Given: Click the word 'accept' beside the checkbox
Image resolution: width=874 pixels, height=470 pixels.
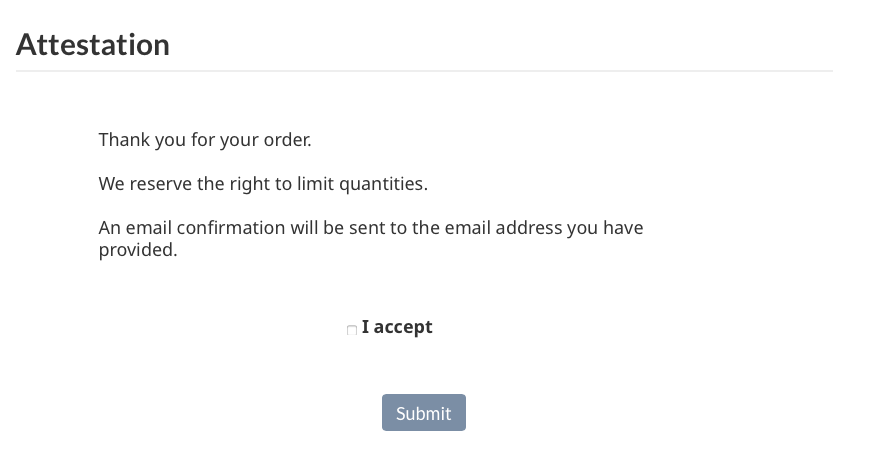Looking at the screenshot, I should point(404,327).
